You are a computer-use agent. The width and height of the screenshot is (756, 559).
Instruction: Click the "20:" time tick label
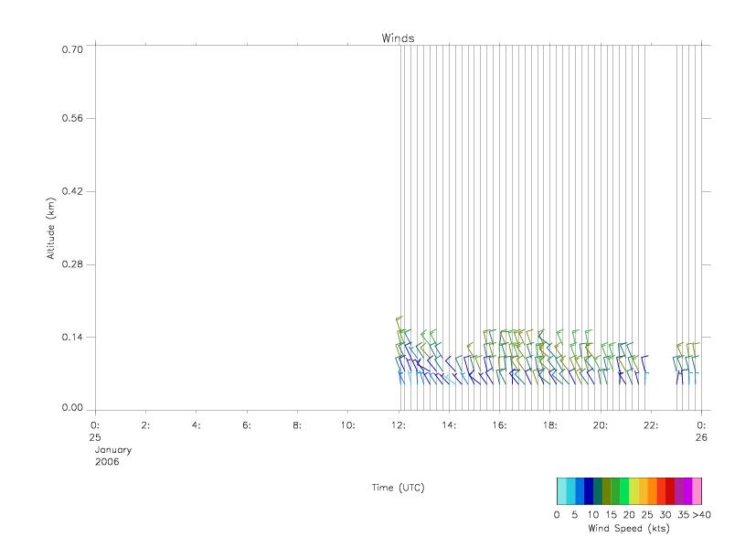601,425
